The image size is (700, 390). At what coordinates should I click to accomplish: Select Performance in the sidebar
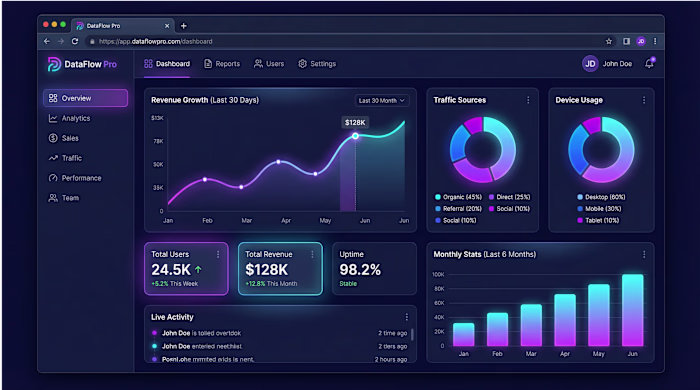pos(75,178)
